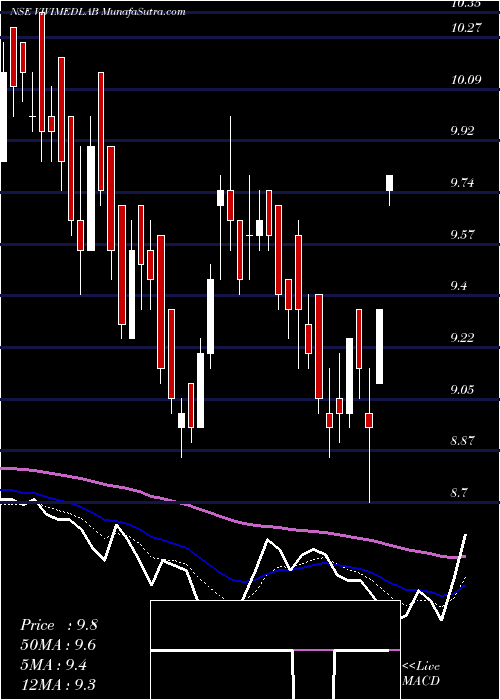
Task: Select the 10.27 price axis label
Action: pyautogui.click(x=466, y=28)
